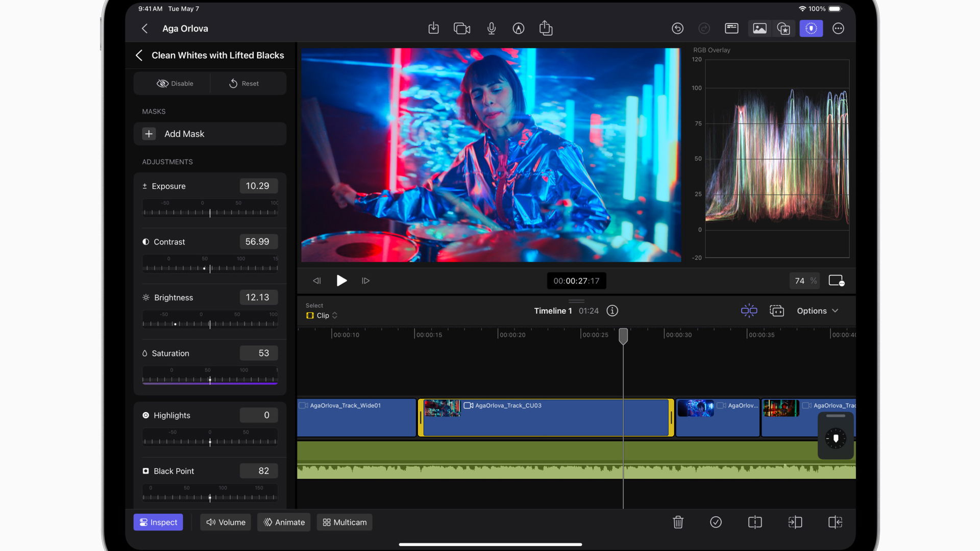This screenshot has height=551, width=980.
Task: Open the Select Clip dropdown
Action: click(322, 315)
